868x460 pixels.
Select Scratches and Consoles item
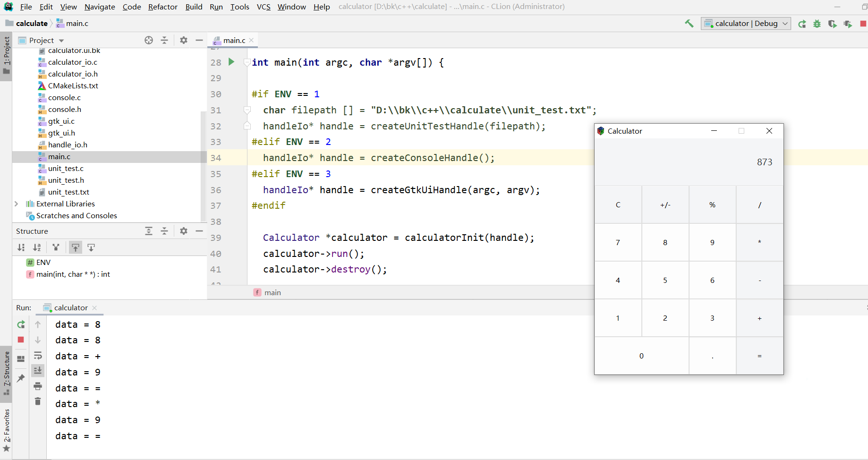pyautogui.click(x=77, y=215)
